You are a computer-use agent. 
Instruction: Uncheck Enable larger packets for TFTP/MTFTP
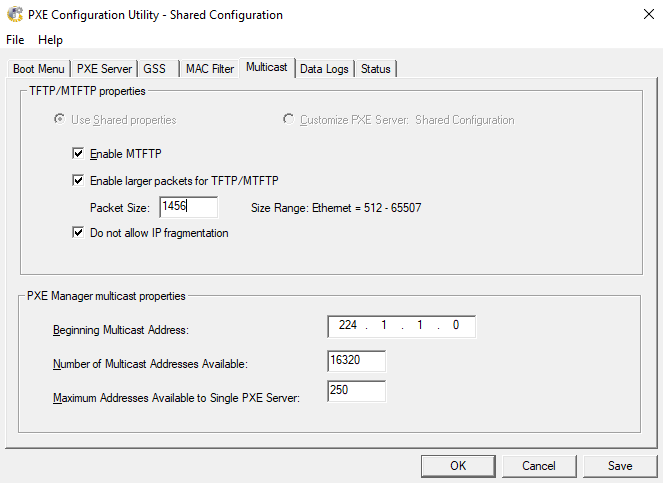coord(79,181)
